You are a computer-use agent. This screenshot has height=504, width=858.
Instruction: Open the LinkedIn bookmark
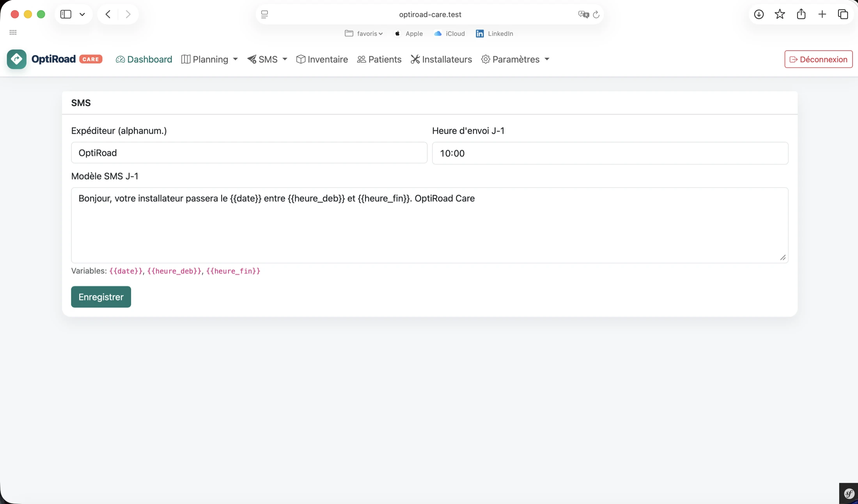coord(494,34)
